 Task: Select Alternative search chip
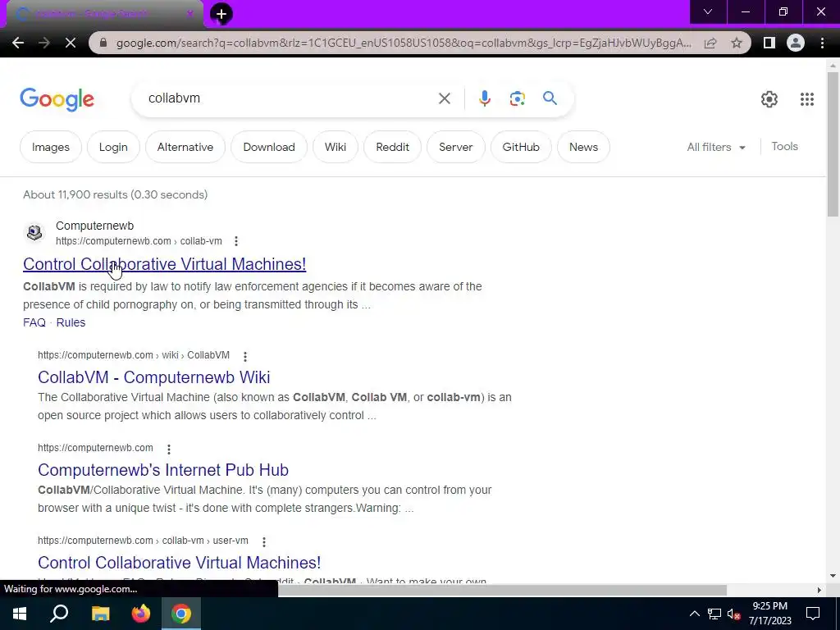[x=185, y=147]
